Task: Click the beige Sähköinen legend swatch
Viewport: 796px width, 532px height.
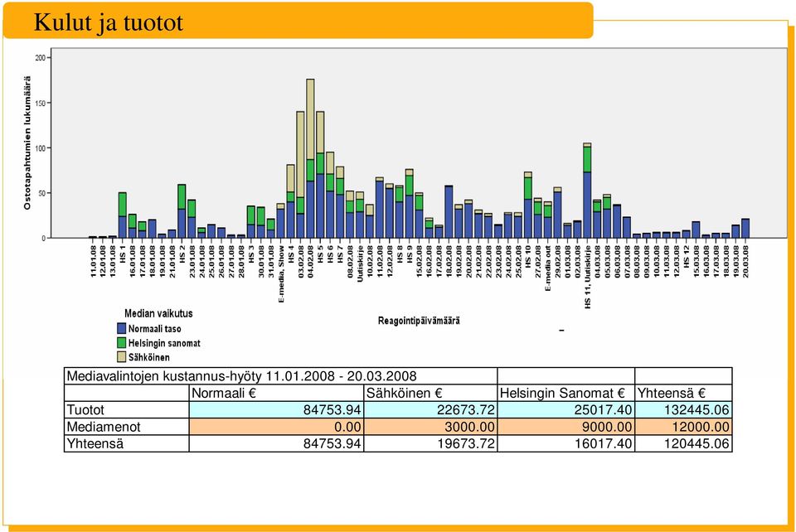Action: (x=121, y=357)
